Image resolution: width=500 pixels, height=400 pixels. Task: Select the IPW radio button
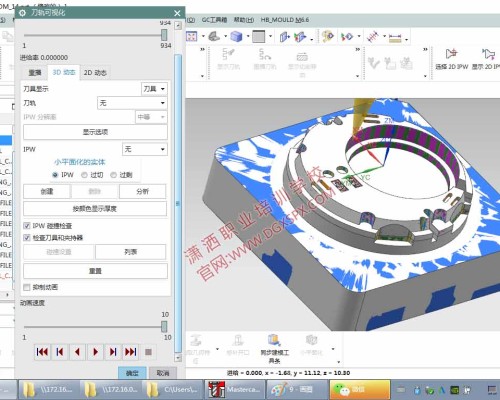(55, 175)
